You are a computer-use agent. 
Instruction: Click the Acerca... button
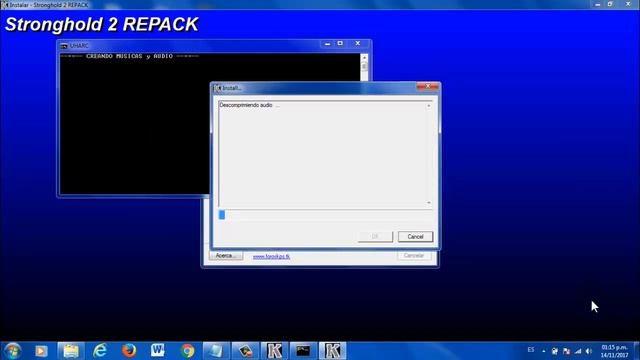pyautogui.click(x=226, y=256)
